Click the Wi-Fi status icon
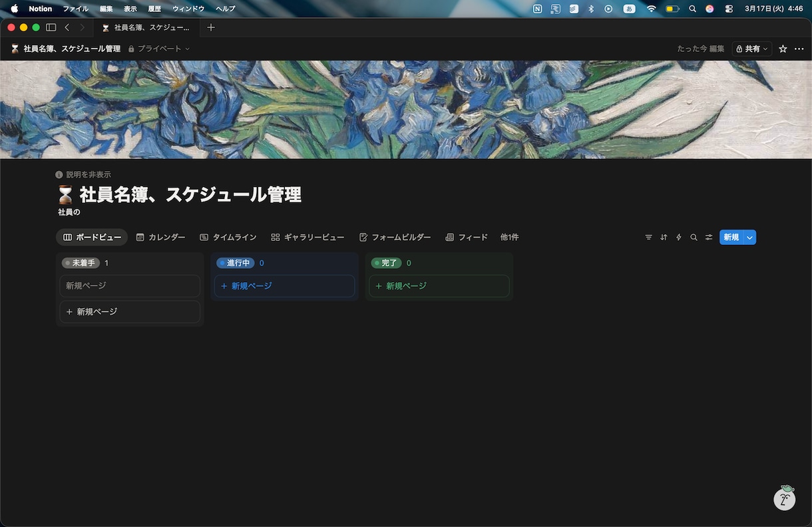The height and width of the screenshot is (527, 812). pyautogui.click(x=651, y=9)
